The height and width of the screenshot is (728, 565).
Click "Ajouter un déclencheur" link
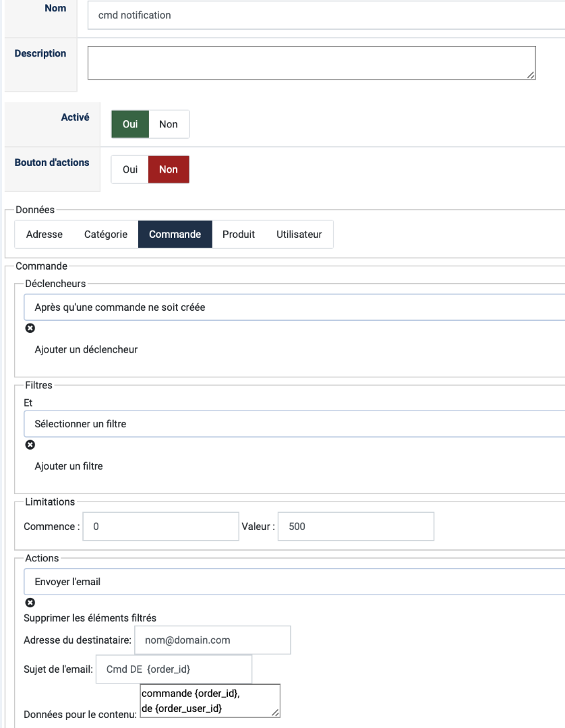click(86, 350)
